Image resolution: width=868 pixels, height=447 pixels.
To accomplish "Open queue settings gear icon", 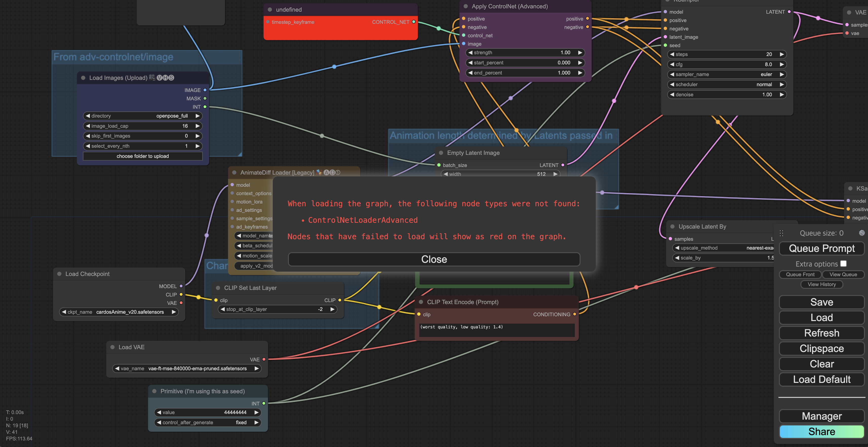I will click(862, 233).
